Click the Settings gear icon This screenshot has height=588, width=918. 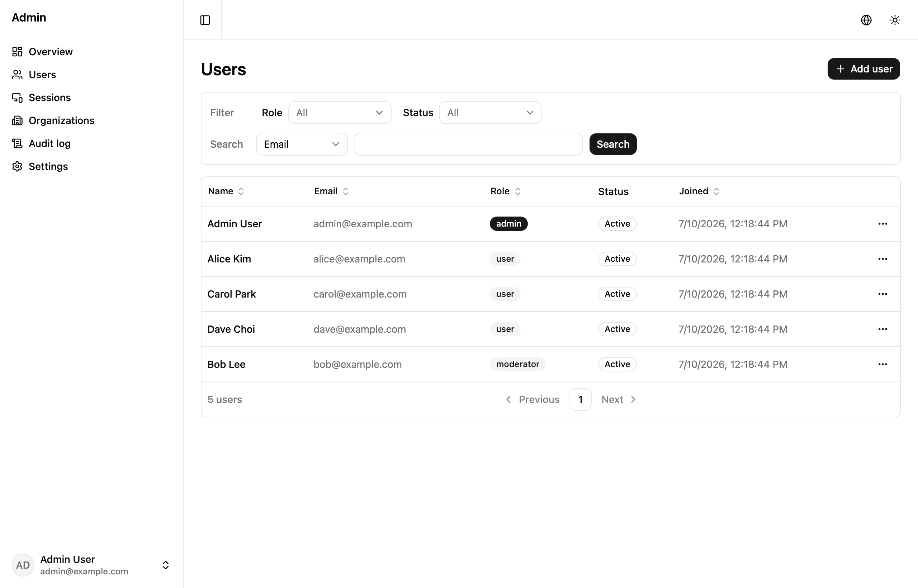[x=17, y=166]
